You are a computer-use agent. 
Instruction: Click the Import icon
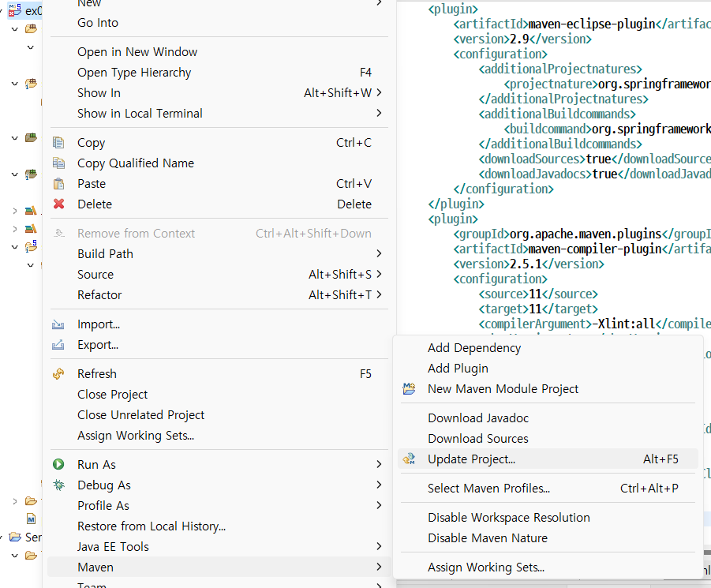(x=58, y=324)
